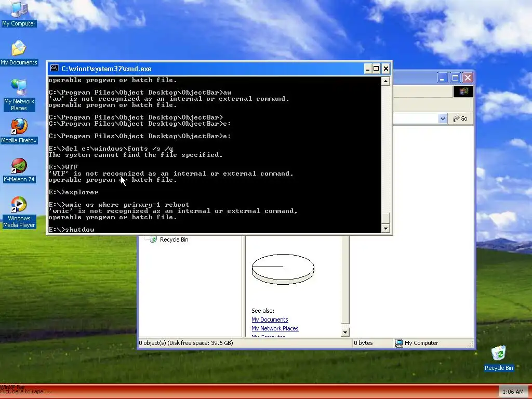This screenshot has width=532, height=399.
Task: Open the My Network Places desktop icon
Action: point(19,95)
